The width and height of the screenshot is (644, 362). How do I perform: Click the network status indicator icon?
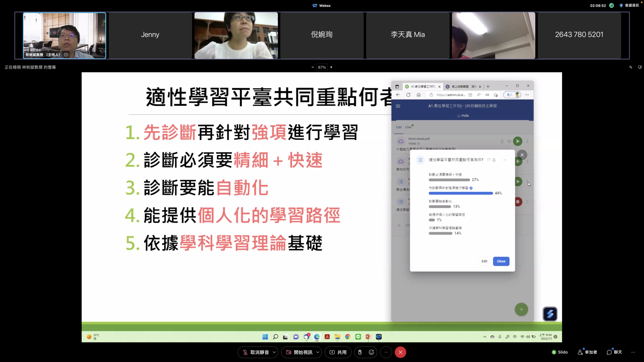point(612,5)
